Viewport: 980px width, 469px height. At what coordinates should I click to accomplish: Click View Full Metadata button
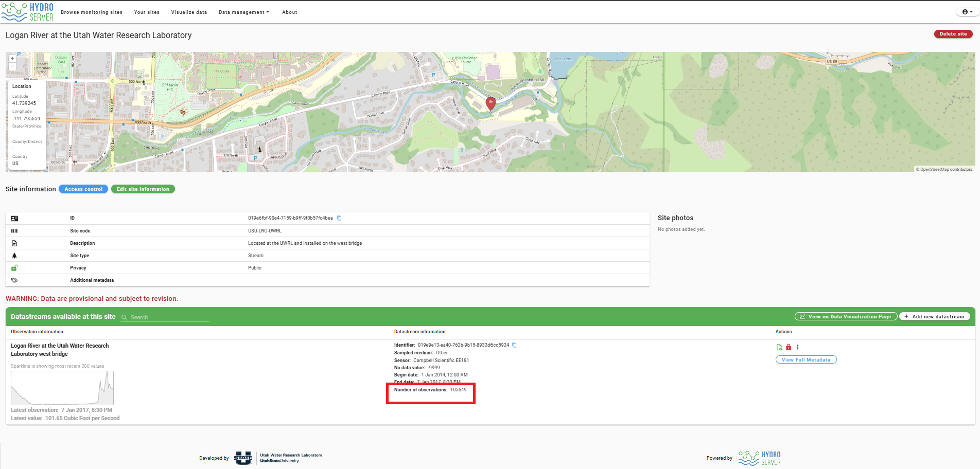806,360
